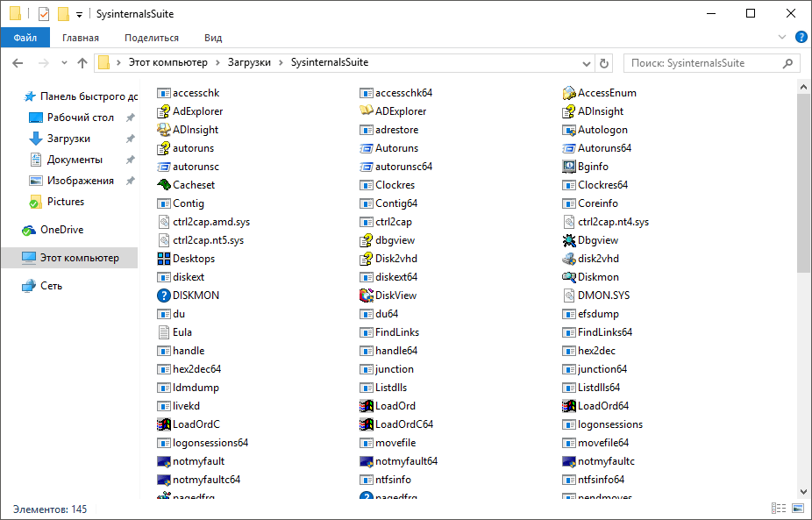Screen dimensions: 812x520
Task: Click the DMON.SYS gear file icon
Action: tap(568, 296)
